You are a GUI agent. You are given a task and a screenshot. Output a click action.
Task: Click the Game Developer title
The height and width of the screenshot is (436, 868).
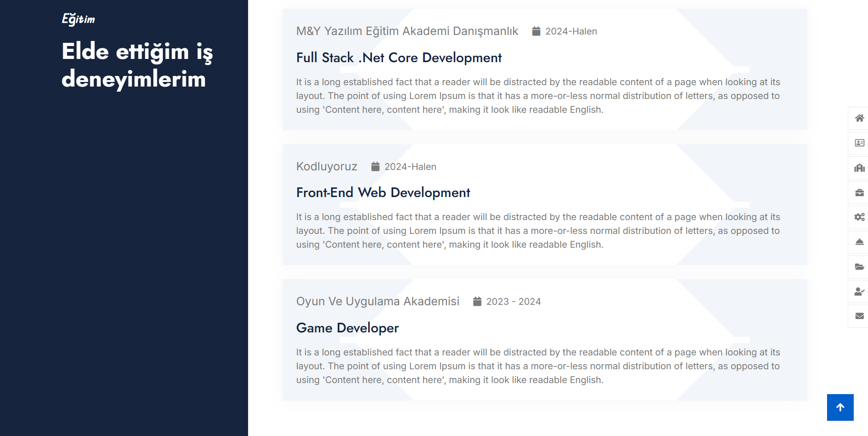pos(347,328)
